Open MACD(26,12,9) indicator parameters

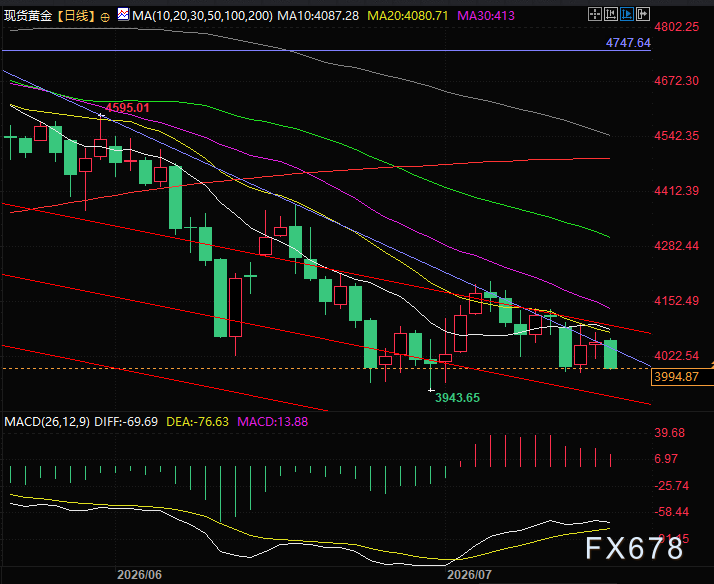coord(47,421)
